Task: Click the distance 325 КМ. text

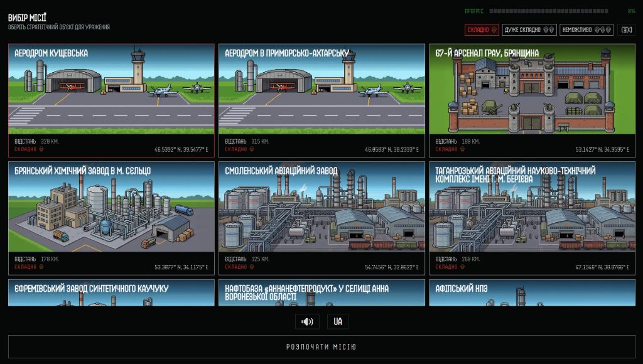Action: pos(260,259)
